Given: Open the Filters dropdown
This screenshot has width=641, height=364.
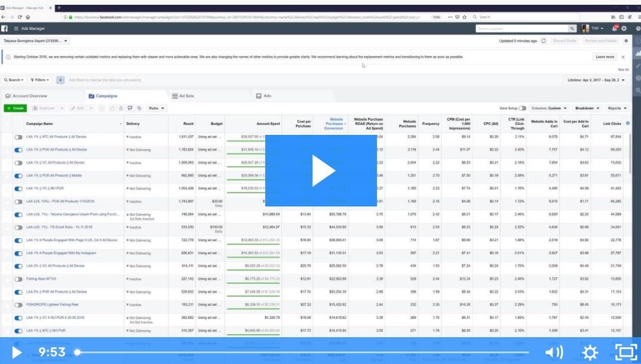Looking at the screenshot, I should click(39, 80).
